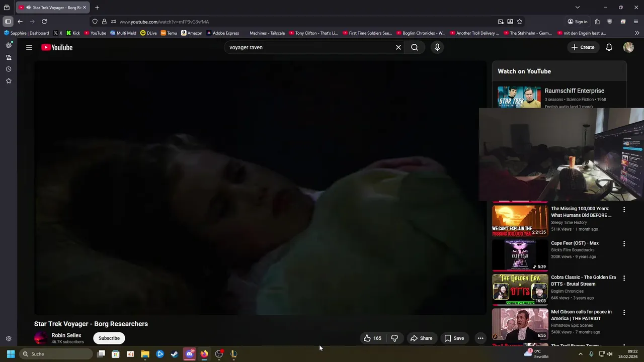Viewport: 644px width, 362px height.
Task: Open Steam from the taskbar
Action: 175,354
